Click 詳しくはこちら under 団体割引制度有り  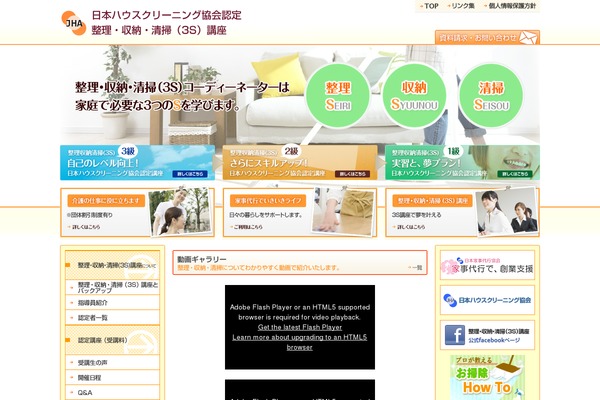point(85,227)
